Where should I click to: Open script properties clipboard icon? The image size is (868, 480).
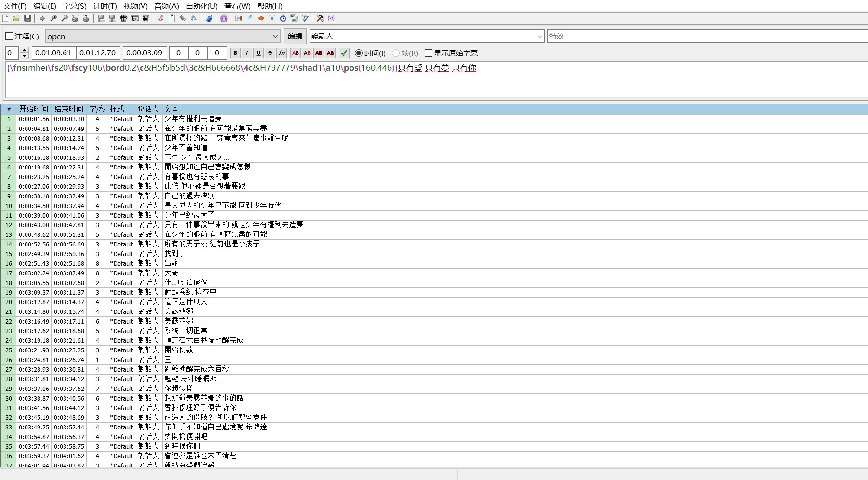pos(172,18)
